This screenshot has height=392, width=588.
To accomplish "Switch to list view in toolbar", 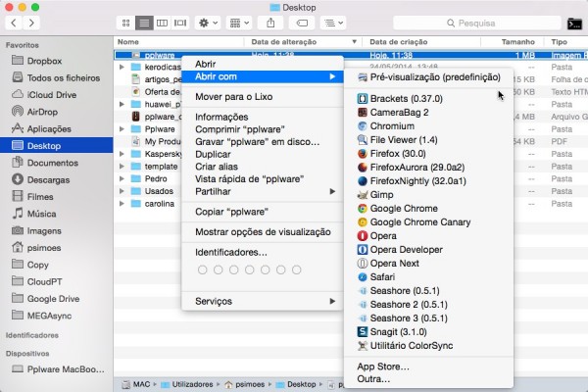I will tap(144, 24).
